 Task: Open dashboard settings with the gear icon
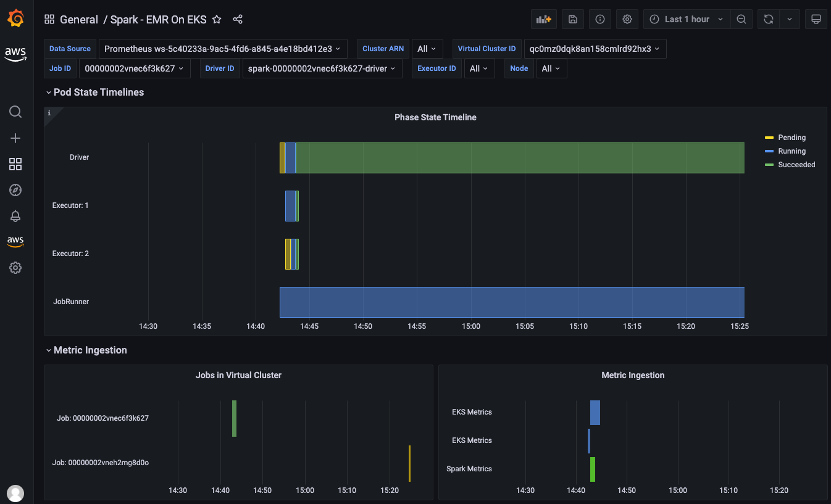tap(627, 19)
